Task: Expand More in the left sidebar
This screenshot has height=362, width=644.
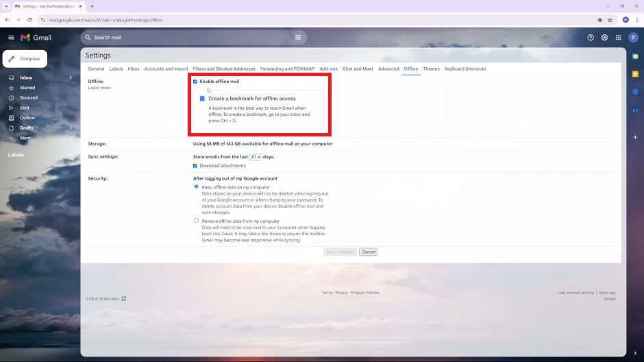Action: [x=25, y=138]
